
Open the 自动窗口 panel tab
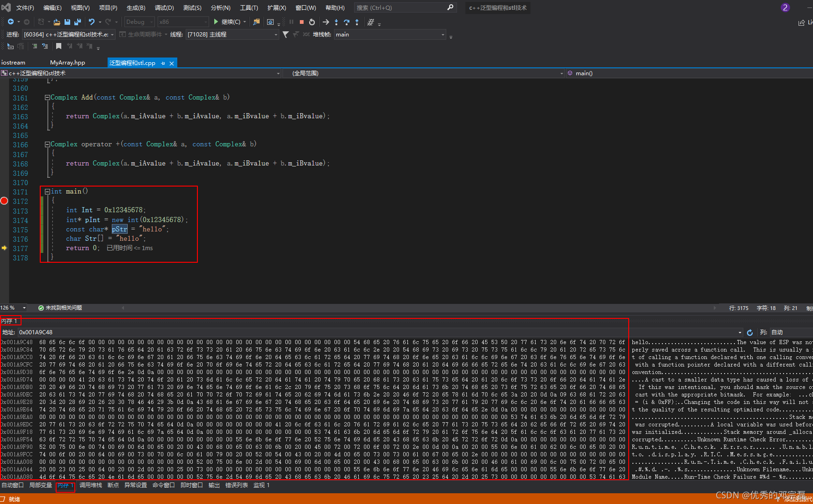click(13, 485)
